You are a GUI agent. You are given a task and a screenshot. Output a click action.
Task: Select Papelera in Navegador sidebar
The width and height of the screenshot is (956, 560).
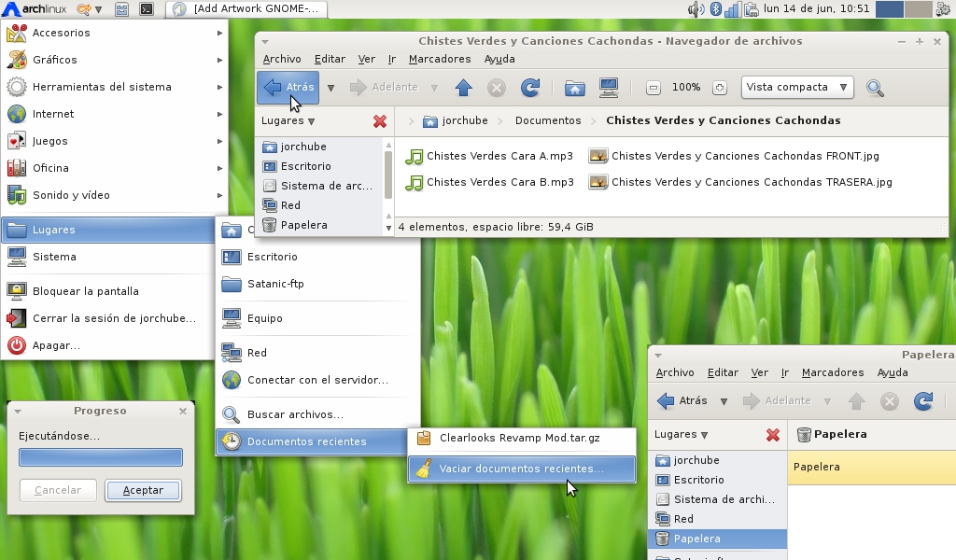[320, 226]
